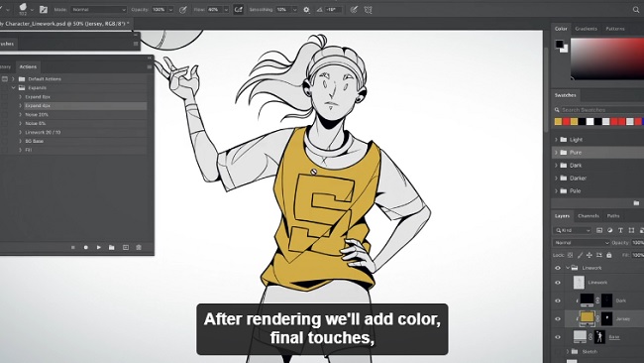Image resolution: width=644 pixels, height=363 pixels.
Task: Open the brush Mode dropdown
Action: click(98, 10)
